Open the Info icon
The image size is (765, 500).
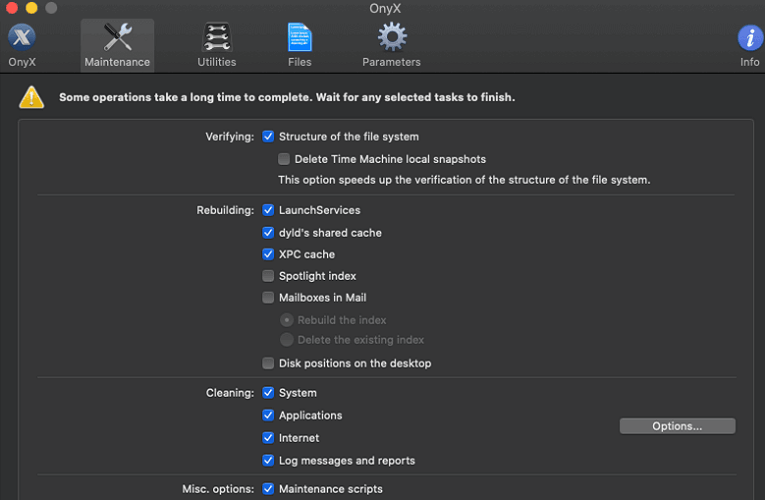(x=750, y=38)
